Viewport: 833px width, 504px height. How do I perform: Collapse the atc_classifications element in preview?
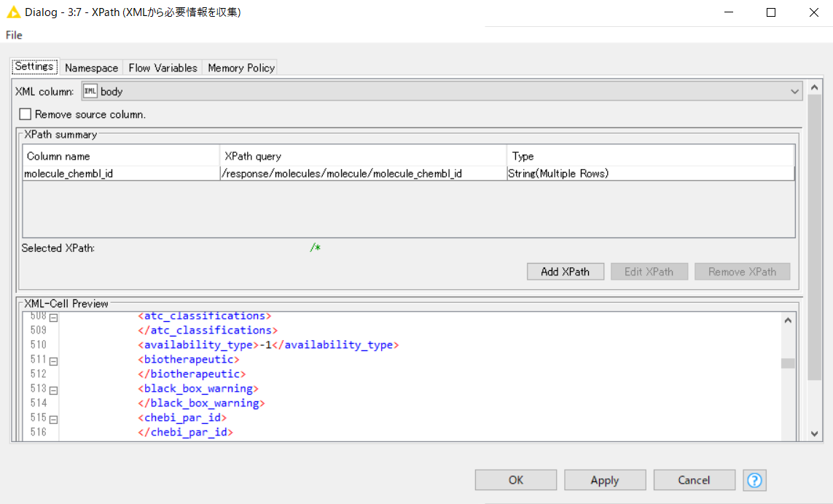(x=53, y=316)
